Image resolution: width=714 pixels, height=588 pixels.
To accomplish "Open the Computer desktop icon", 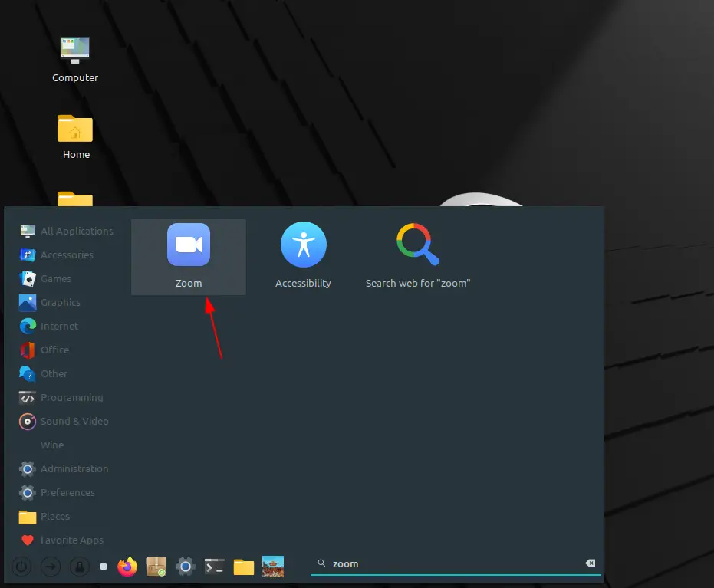I will [75, 60].
